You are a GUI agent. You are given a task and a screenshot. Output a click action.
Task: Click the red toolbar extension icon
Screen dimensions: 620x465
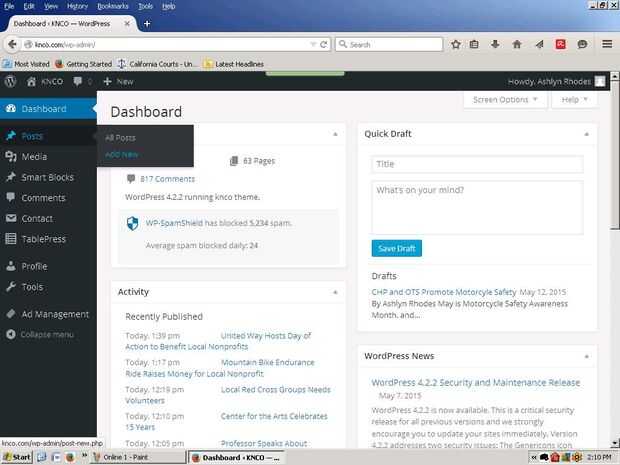[560, 44]
